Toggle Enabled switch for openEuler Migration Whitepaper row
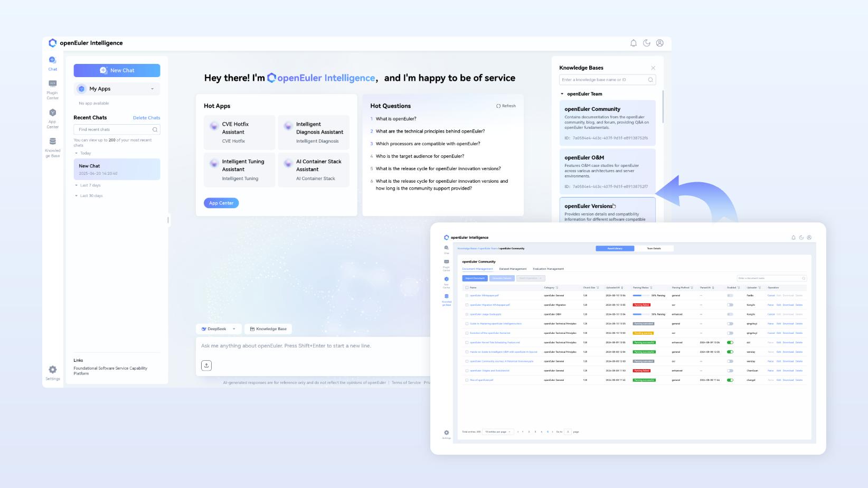 [x=730, y=305]
